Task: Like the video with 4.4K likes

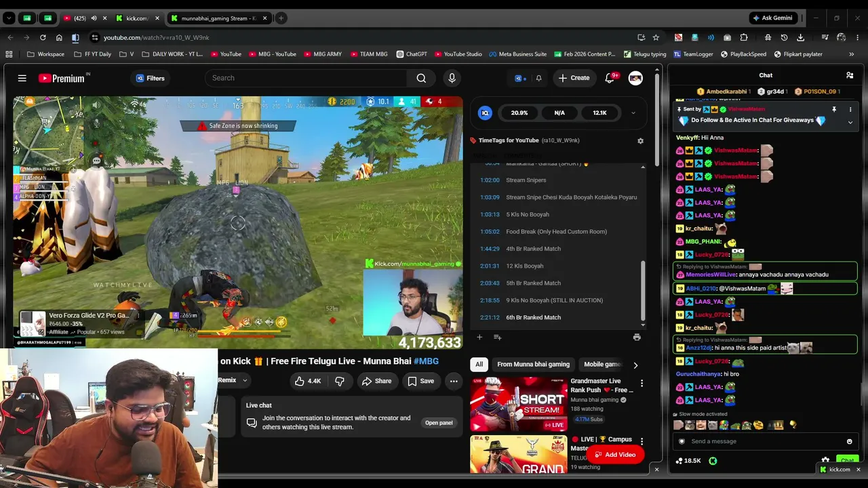Action: coord(308,381)
